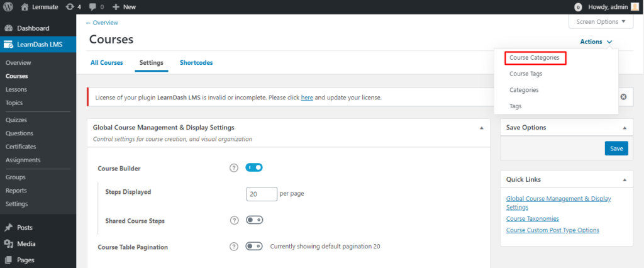Switch to the Settings tab
This screenshot has height=268, width=644.
152,63
